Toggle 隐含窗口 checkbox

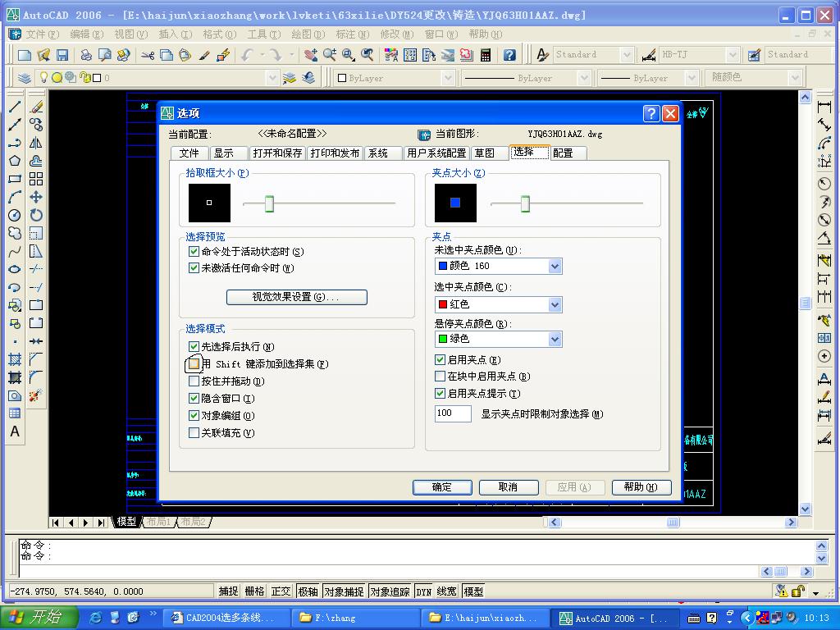click(194, 398)
